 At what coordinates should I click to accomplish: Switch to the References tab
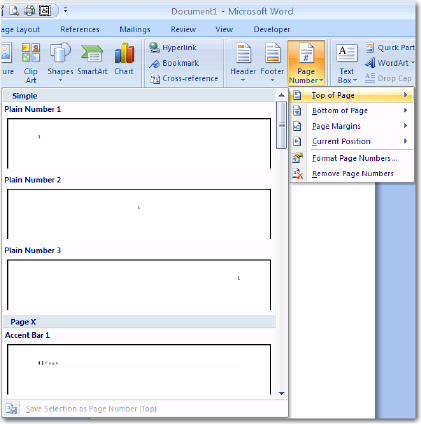[x=80, y=29]
